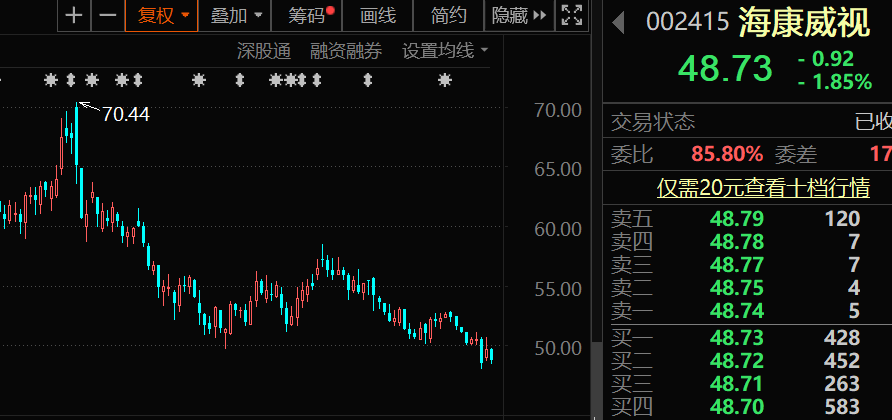This screenshot has height=420, width=892.
Task: Open the 复权 dropdown
Action: 162,15
